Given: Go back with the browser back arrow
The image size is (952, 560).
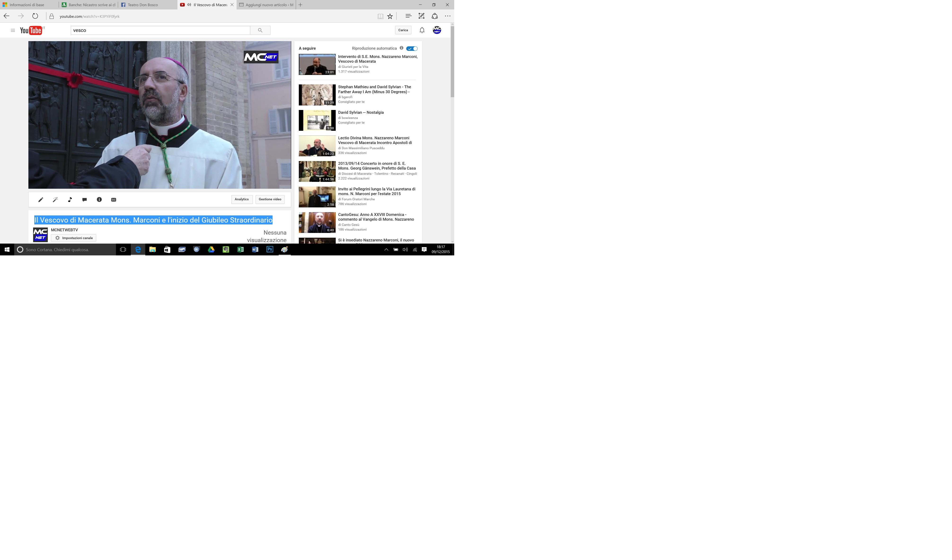Looking at the screenshot, I should [6, 16].
